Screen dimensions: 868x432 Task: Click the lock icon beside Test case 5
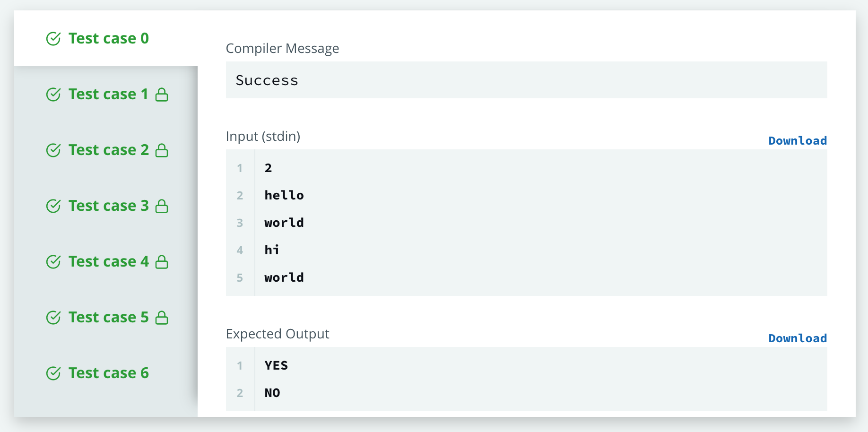coord(162,318)
